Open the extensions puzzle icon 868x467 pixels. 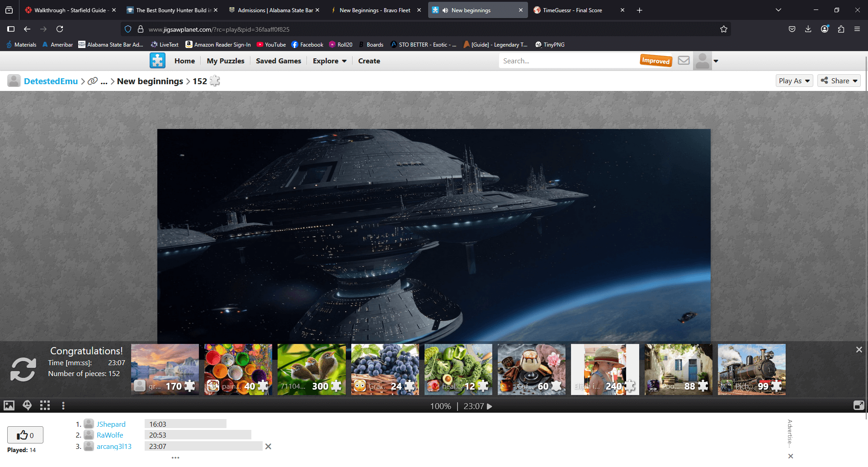tap(841, 29)
